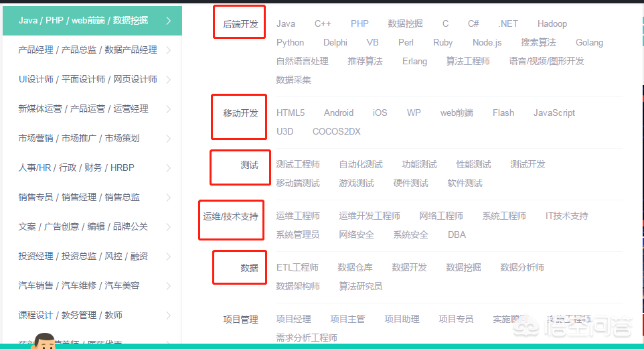Expand 新媒体运营 / 产品运营 category chevron
This screenshot has height=349, width=644.
pyautogui.click(x=169, y=109)
